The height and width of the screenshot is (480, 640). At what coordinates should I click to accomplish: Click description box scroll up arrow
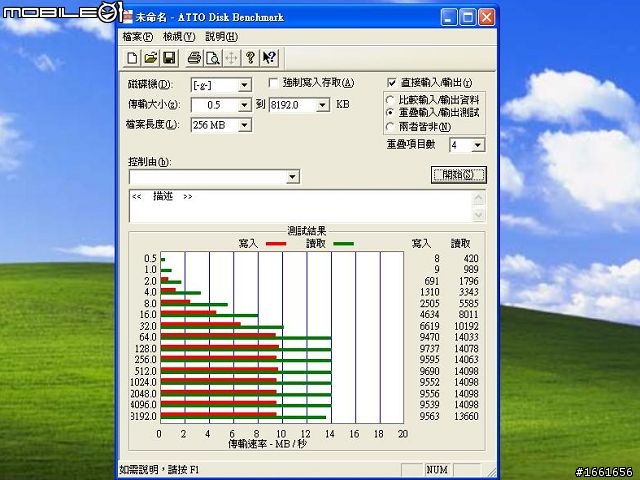click(x=479, y=198)
